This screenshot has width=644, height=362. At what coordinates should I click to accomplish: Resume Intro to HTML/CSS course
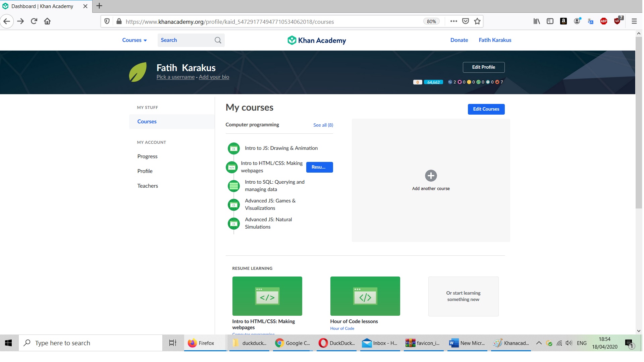point(320,167)
